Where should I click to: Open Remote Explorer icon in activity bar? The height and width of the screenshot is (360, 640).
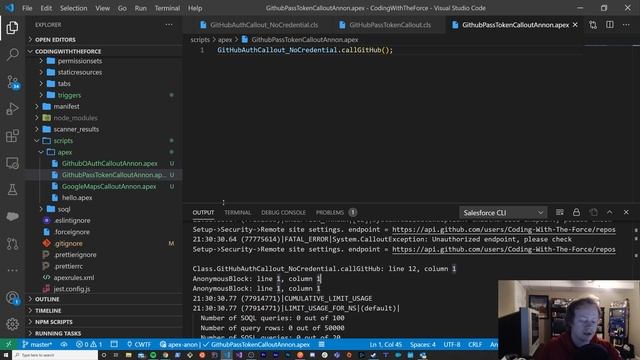click(x=12, y=163)
